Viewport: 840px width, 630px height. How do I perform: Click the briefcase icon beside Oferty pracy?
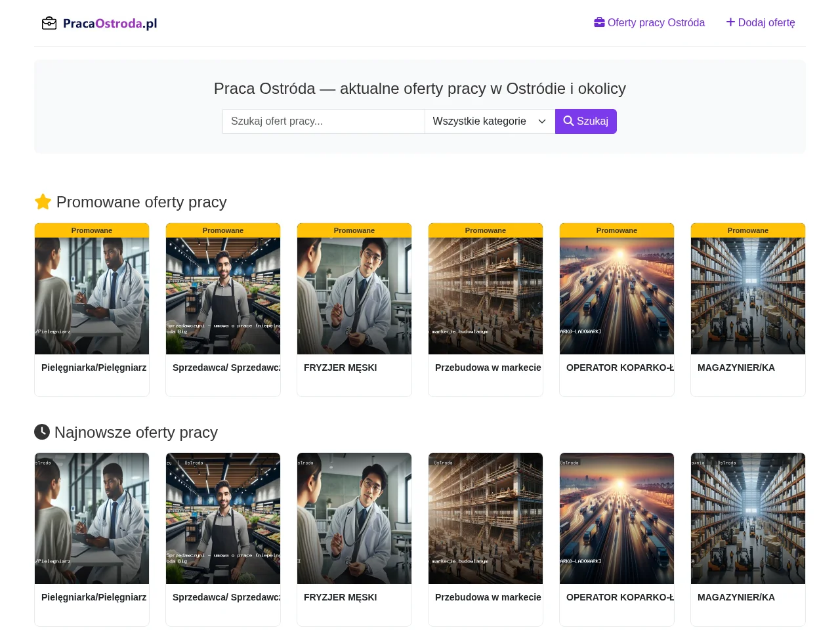pyautogui.click(x=599, y=22)
